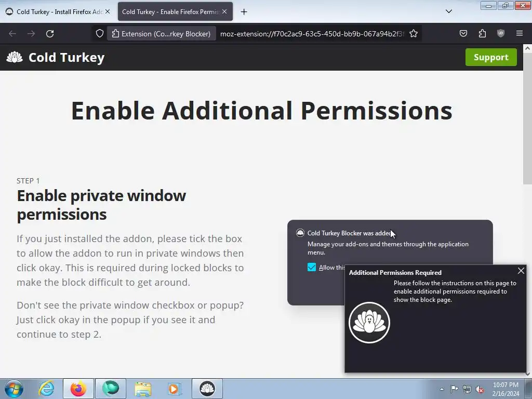Click the network tray icon
The image size is (532, 399).
(467, 389)
